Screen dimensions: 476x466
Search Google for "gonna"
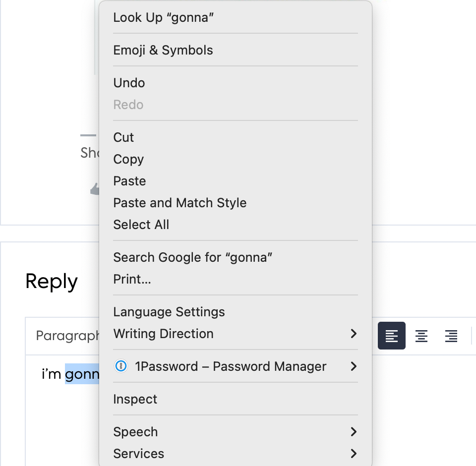pos(235,257)
